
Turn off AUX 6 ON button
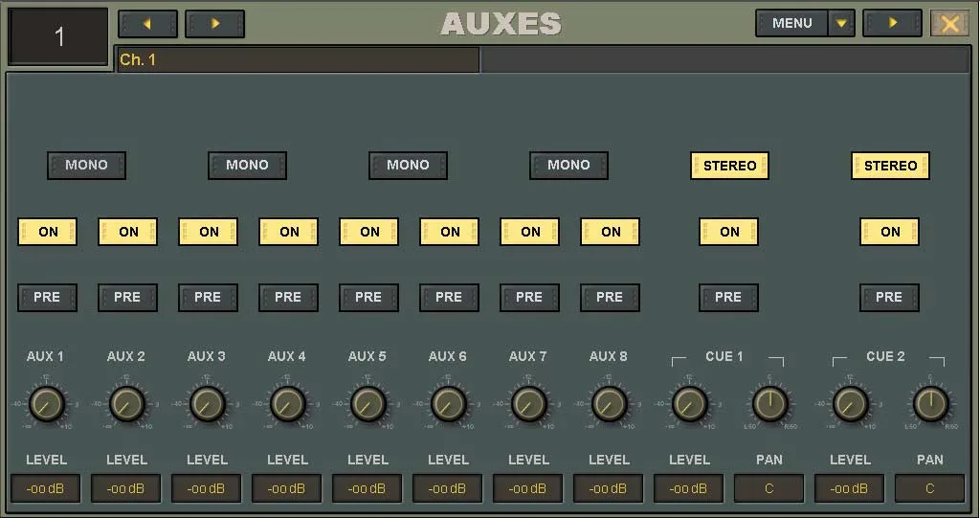pos(450,232)
